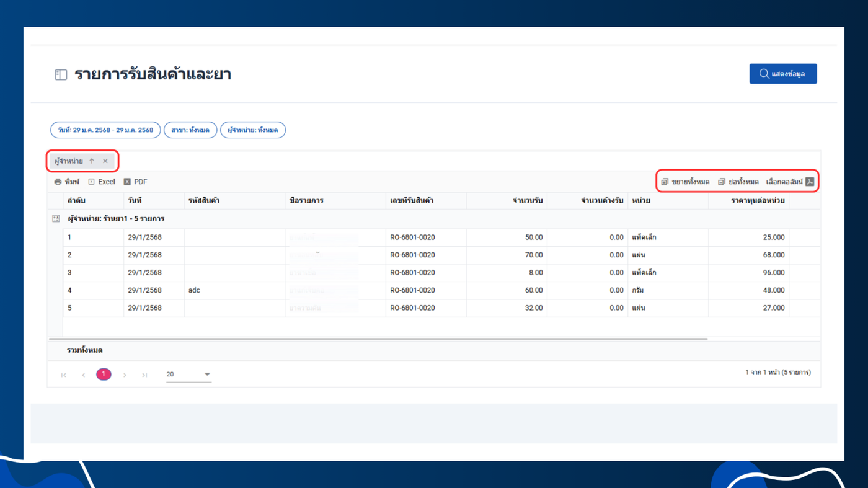Select page 1 in the pagination
Image resolution: width=868 pixels, height=488 pixels.
104,375
